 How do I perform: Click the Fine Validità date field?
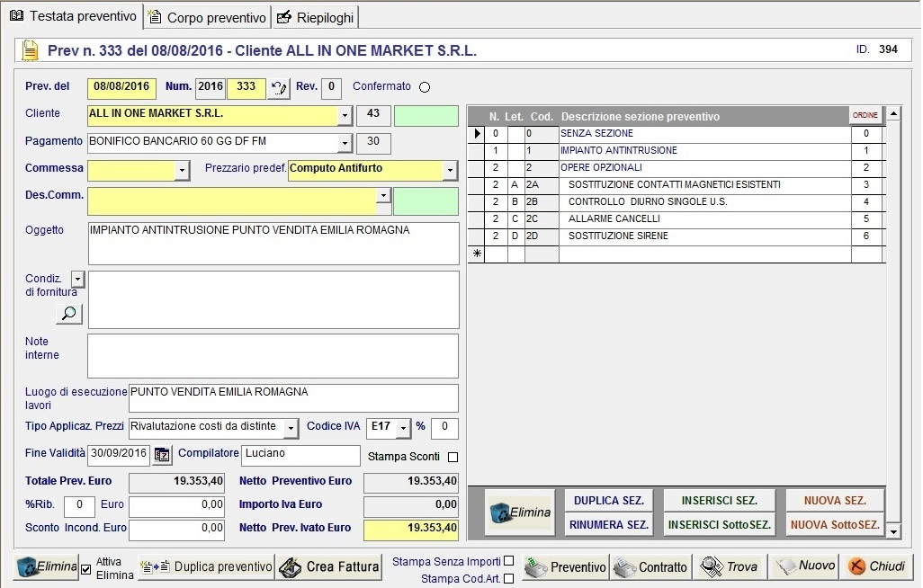[x=119, y=455]
